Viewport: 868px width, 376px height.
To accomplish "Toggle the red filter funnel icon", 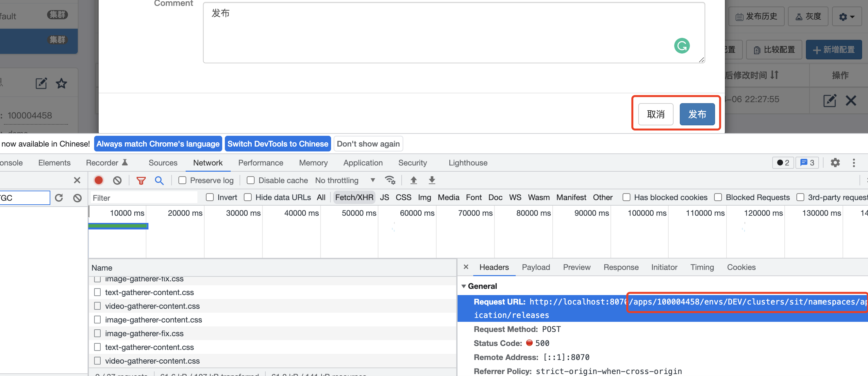I will click(141, 180).
